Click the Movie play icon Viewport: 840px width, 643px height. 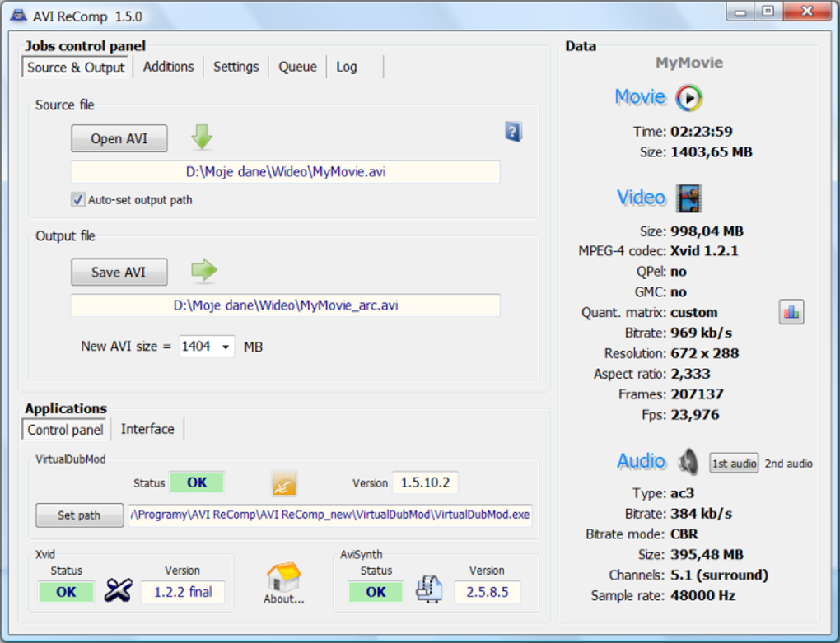click(x=689, y=98)
